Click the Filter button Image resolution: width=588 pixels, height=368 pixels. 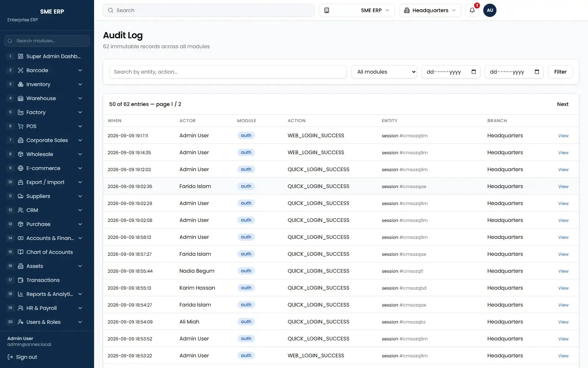[x=560, y=72]
